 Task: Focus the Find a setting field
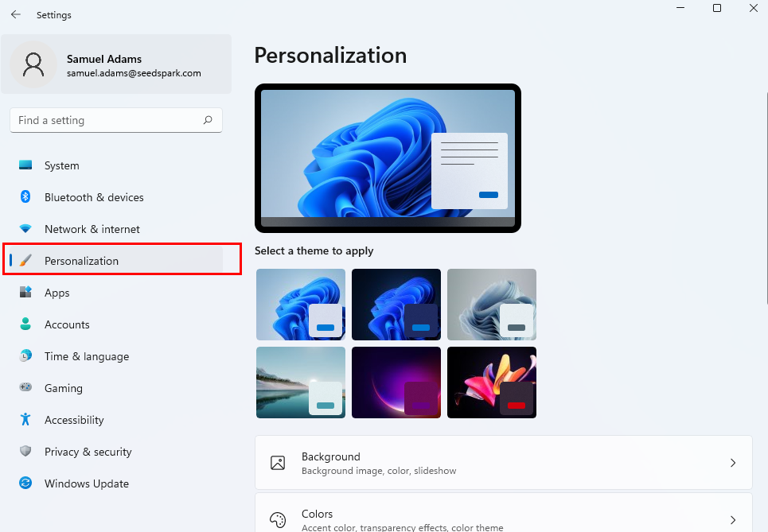pyautogui.click(x=116, y=120)
